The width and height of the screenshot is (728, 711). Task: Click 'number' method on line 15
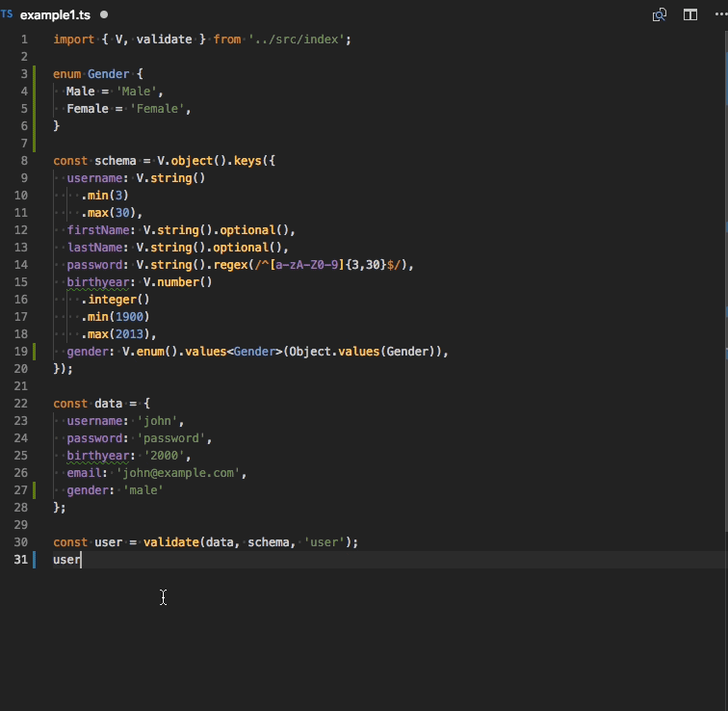pyautogui.click(x=178, y=282)
